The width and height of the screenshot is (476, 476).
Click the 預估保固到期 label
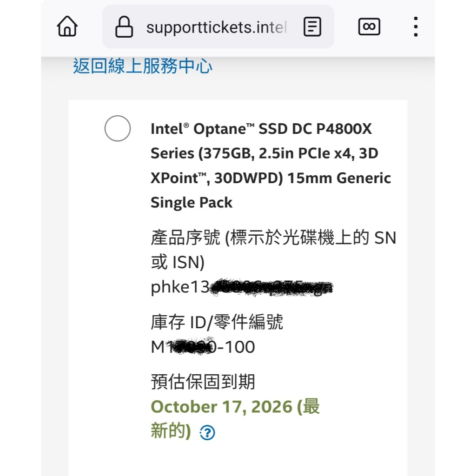coord(203,382)
